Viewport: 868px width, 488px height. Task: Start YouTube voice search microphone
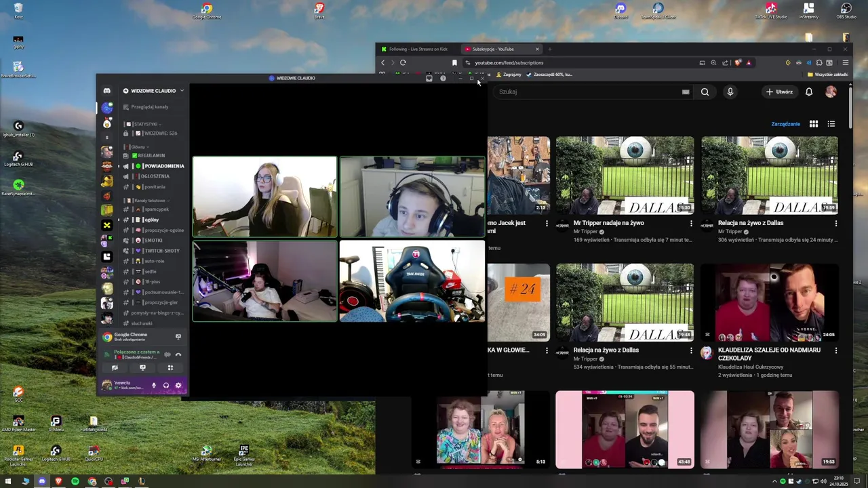click(730, 91)
